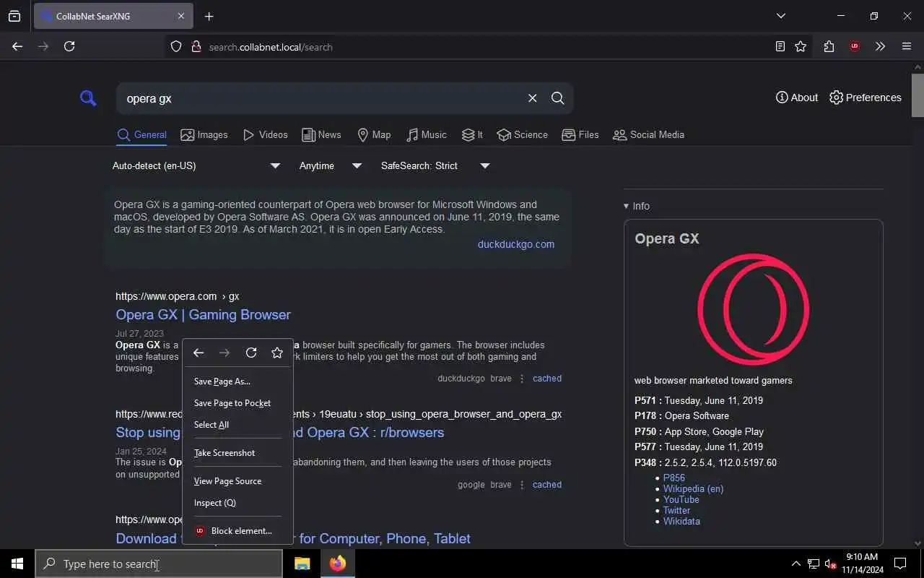Switch to the Music category tab

426,135
